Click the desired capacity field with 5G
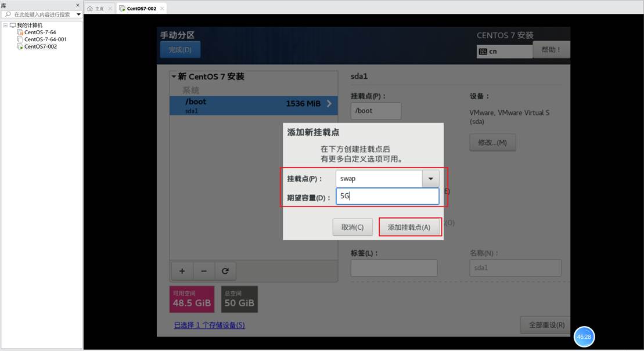 pyautogui.click(x=387, y=196)
